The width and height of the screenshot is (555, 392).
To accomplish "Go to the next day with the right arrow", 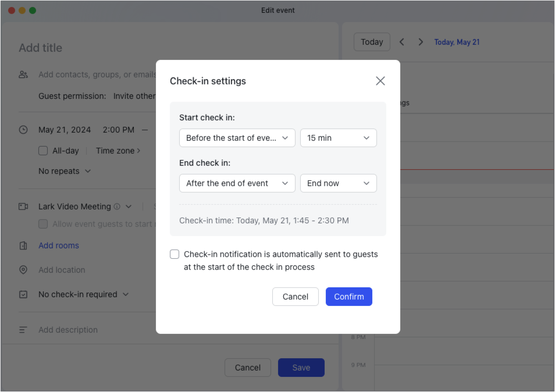I will (420, 41).
